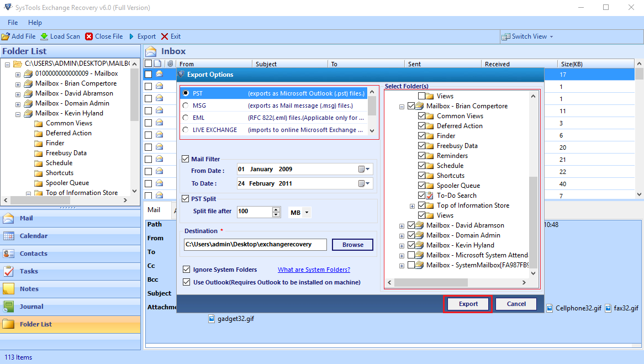This screenshot has height=364, width=644.
Task: Sort by the Subject column header
Action: coord(289,64)
